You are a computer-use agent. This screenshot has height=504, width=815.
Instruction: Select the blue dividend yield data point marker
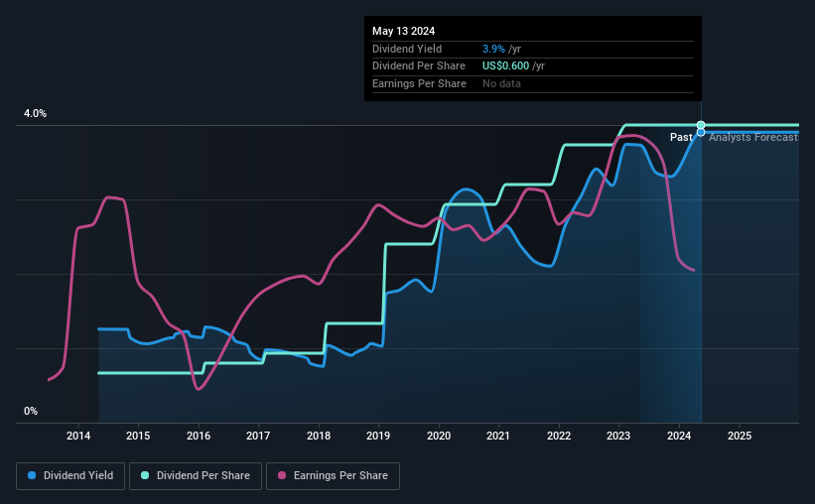[x=701, y=133]
